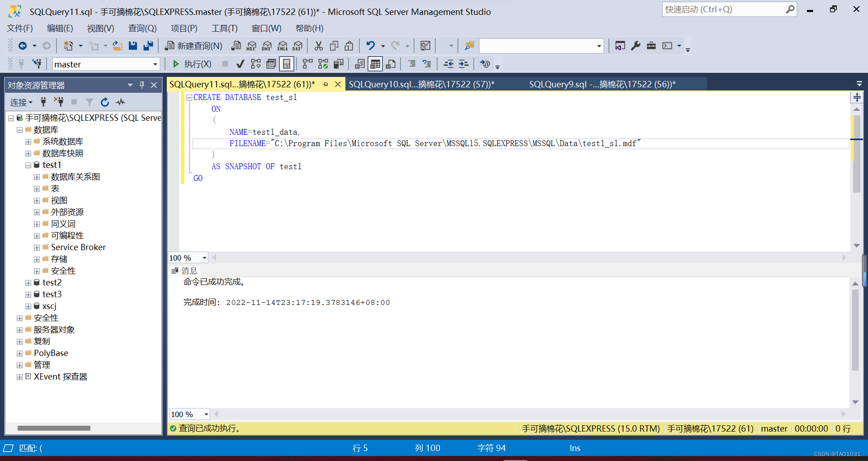Select XEvent 探查器 in the tree
868x461 pixels.
(60, 377)
